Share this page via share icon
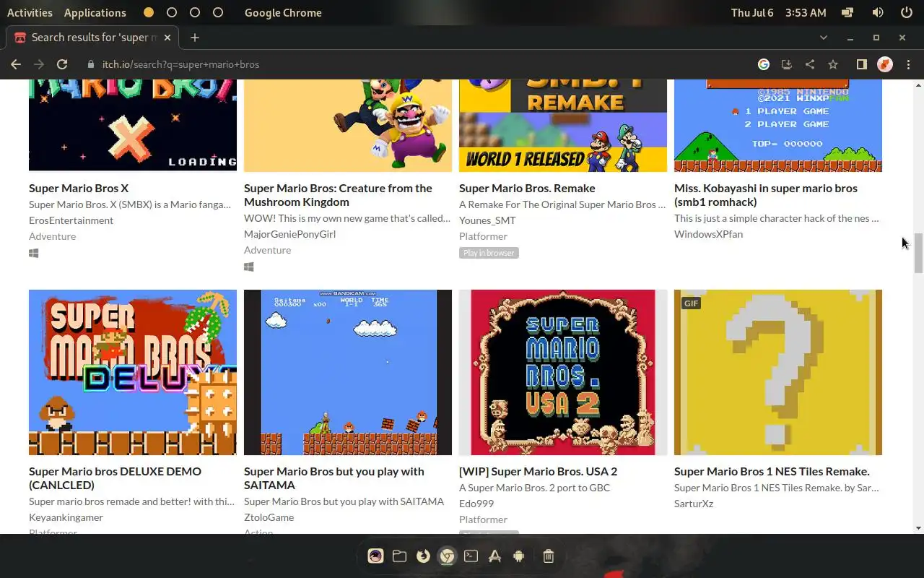This screenshot has height=578, width=924. (x=810, y=64)
